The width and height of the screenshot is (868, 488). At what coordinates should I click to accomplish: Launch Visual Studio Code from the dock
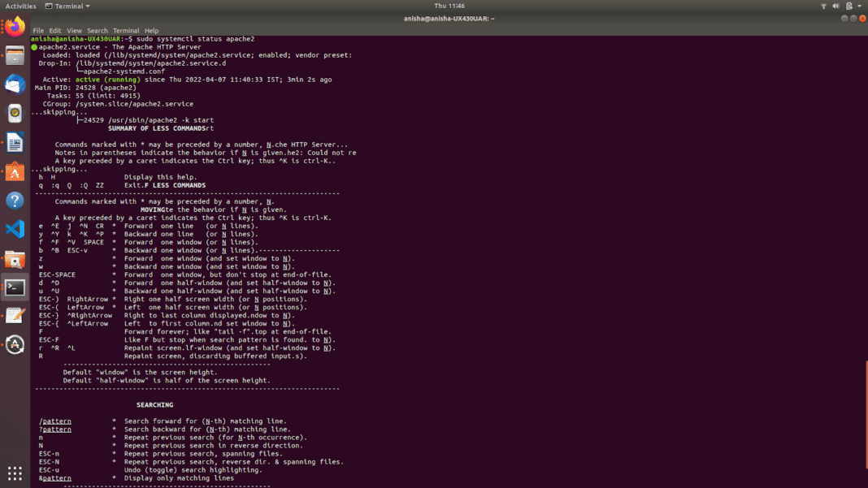coord(14,229)
